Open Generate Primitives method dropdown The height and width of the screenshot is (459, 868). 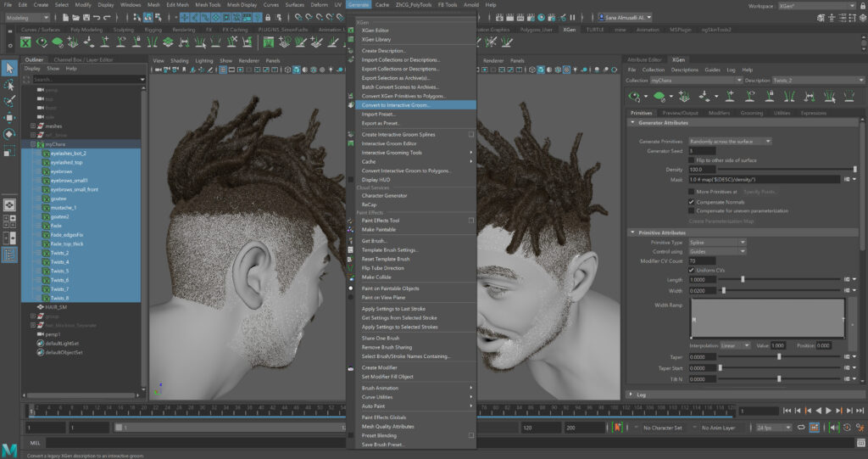(x=730, y=142)
